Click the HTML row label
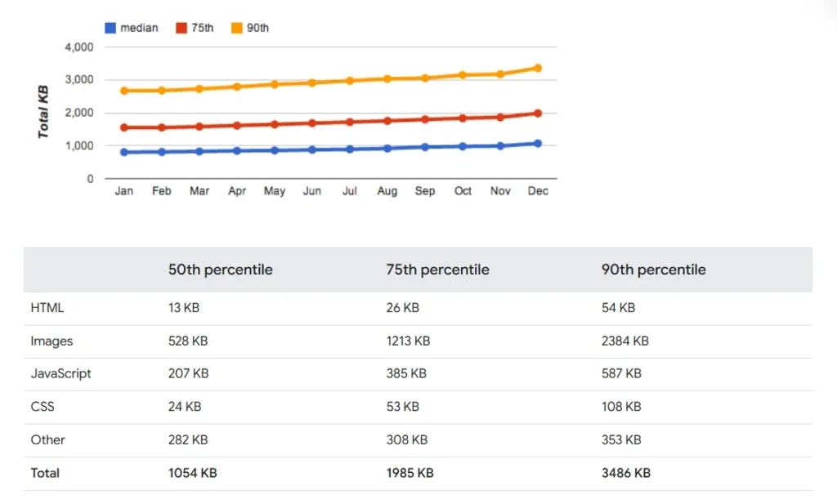The width and height of the screenshot is (837, 504). [x=47, y=308]
